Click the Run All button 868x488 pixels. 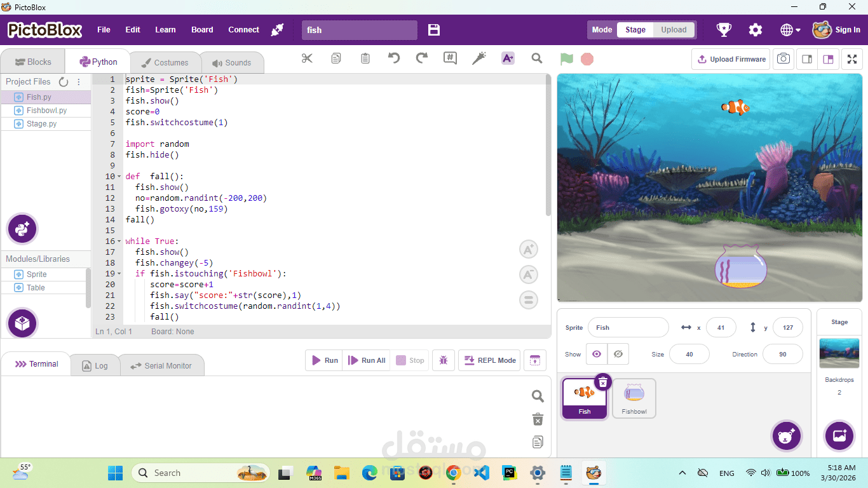(367, 360)
